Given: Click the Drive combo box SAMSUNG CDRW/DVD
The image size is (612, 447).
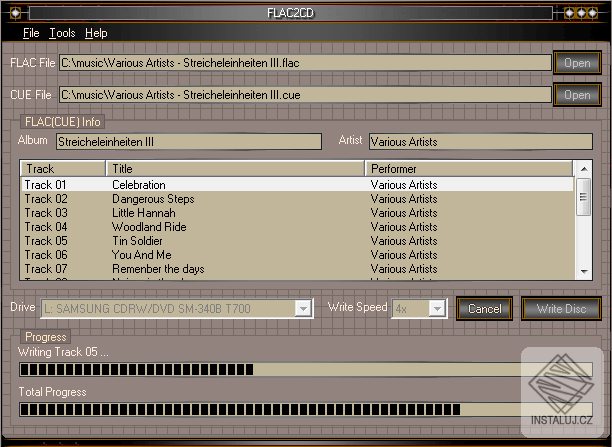Looking at the screenshot, I should 177,309.
